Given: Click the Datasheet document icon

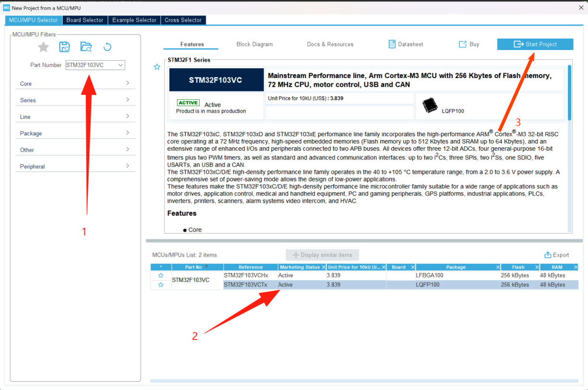Looking at the screenshot, I should [392, 44].
